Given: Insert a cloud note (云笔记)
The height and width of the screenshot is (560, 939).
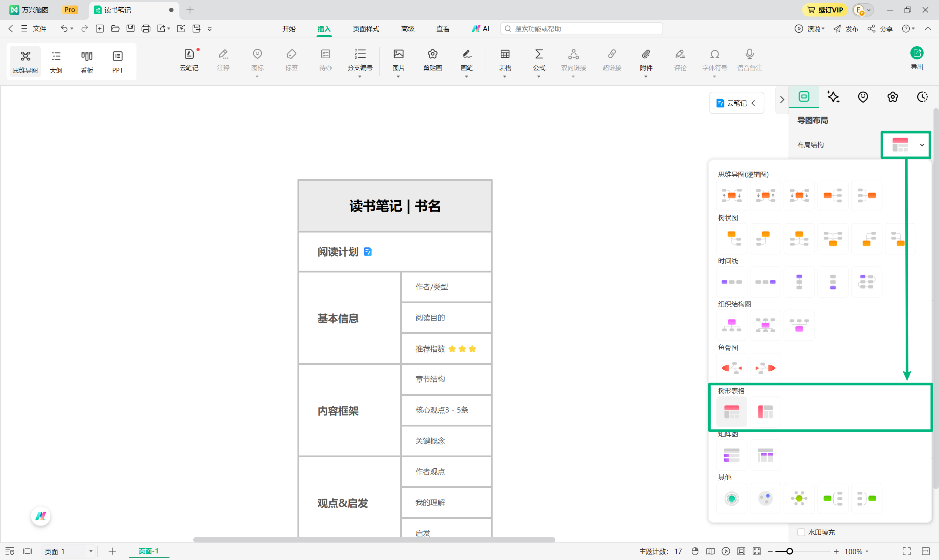Looking at the screenshot, I should pos(189,61).
